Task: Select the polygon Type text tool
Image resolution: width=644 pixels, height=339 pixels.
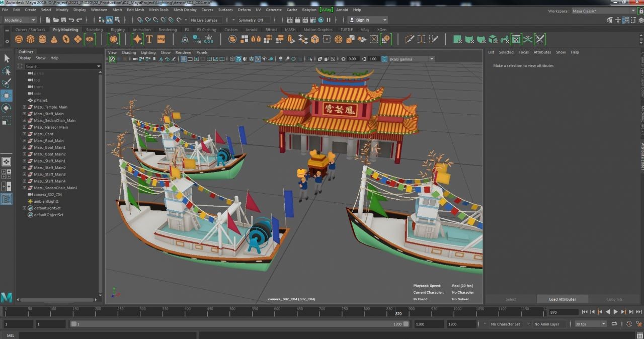Action: coord(149,39)
